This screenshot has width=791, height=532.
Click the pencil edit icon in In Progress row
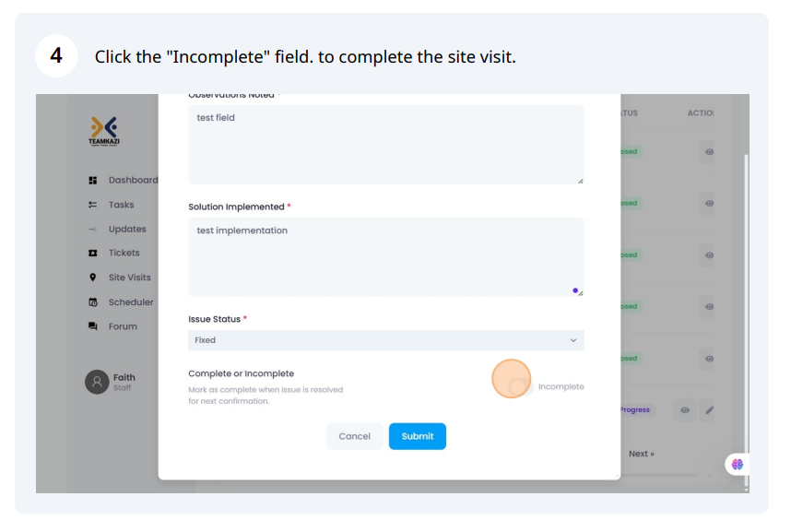pyautogui.click(x=709, y=410)
